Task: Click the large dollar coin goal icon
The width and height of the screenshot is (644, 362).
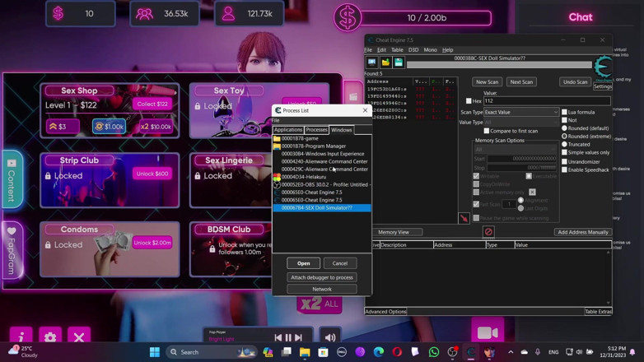Action: [x=347, y=17]
